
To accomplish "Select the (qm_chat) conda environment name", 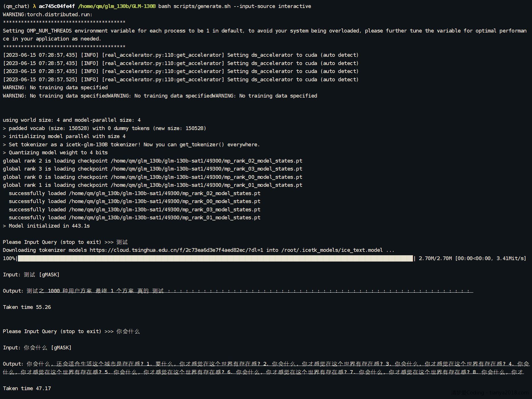I will coord(16,6).
